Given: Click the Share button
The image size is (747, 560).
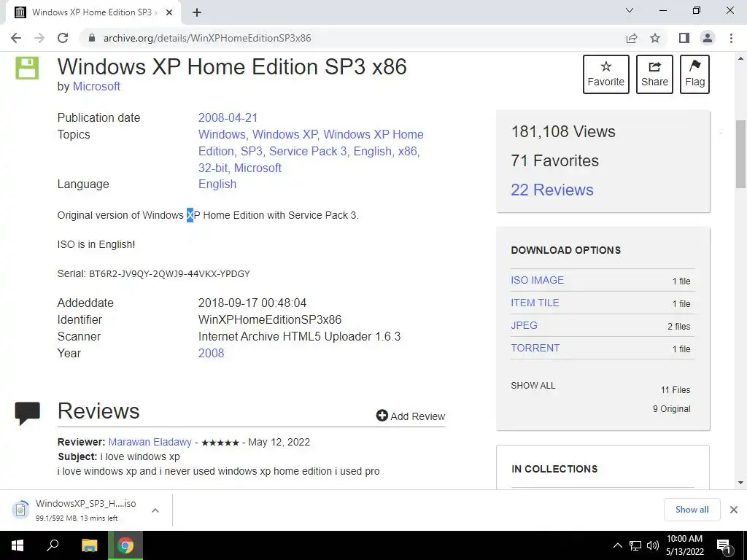Looking at the screenshot, I should pyautogui.click(x=654, y=74).
